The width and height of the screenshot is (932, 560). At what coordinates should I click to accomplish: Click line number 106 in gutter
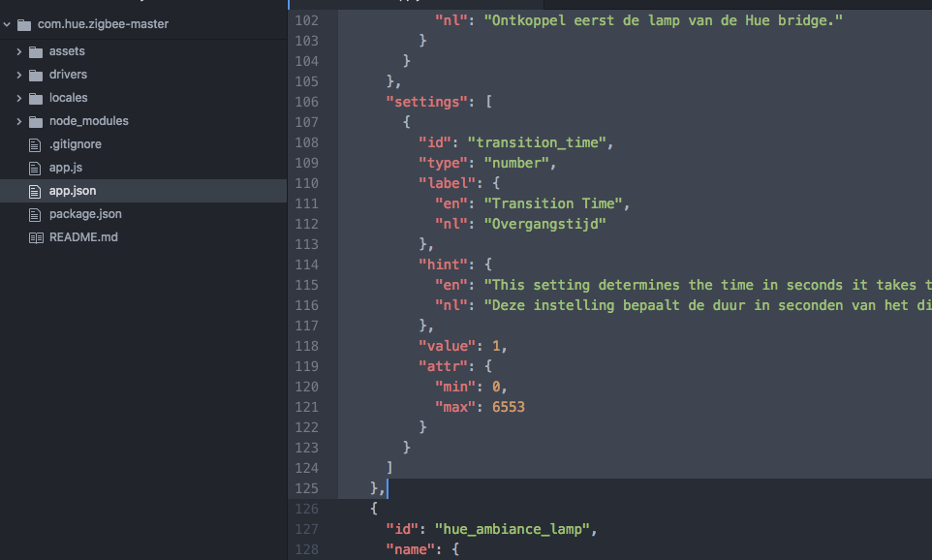tap(307, 102)
